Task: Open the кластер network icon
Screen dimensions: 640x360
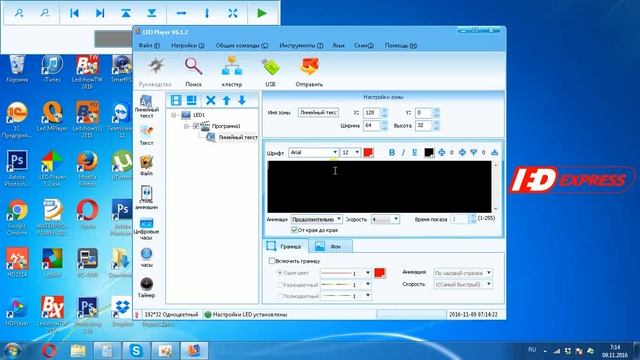Action: [x=231, y=66]
